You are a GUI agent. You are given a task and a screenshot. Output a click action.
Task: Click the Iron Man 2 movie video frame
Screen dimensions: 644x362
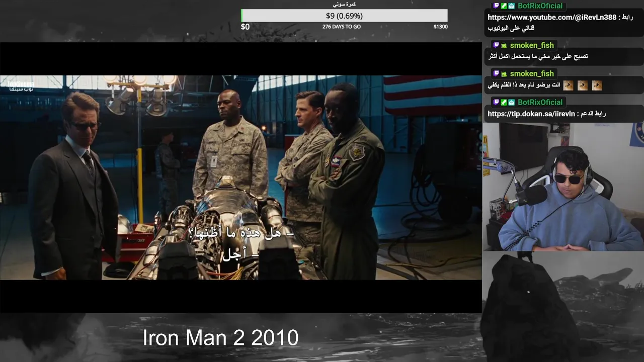241,177
